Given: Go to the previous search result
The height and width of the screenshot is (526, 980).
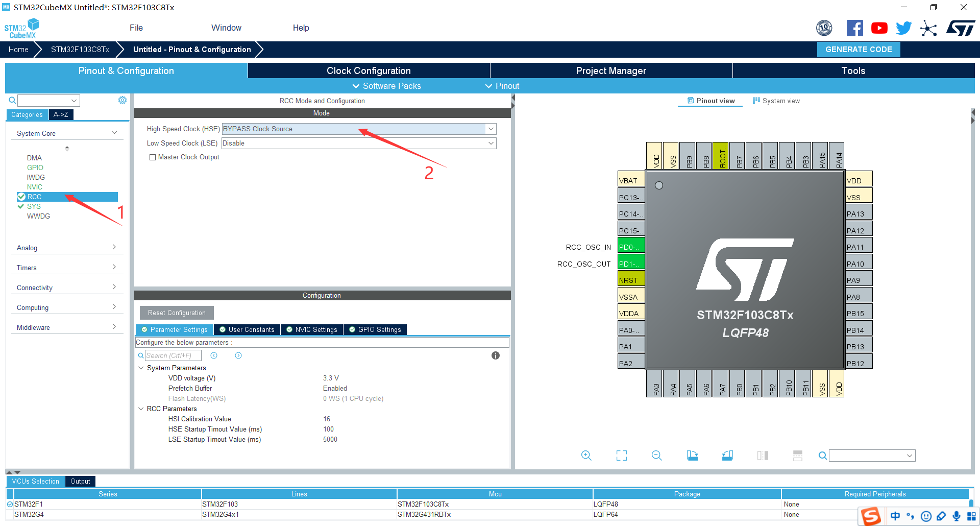Looking at the screenshot, I should point(214,355).
